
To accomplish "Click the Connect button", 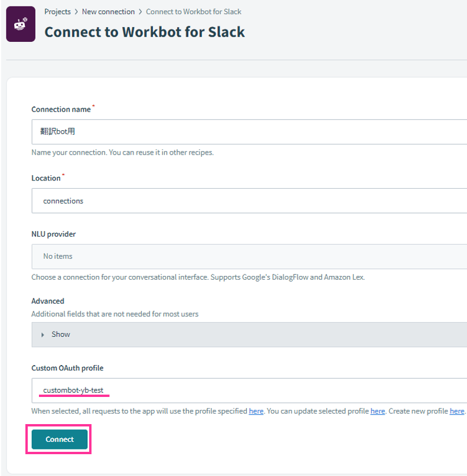I will [x=60, y=439].
